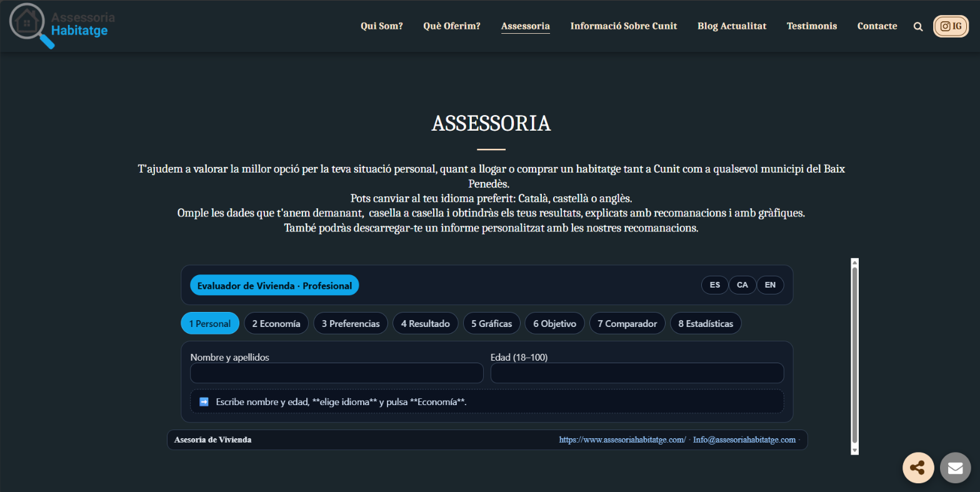
Task: Click the share floating icon
Action: (917, 468)
